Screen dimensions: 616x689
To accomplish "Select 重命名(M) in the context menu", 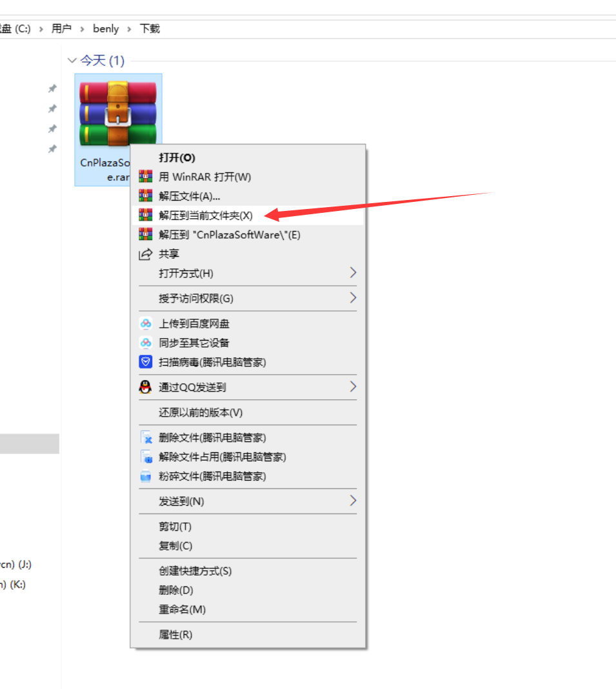I will click(x=182, y=610).
